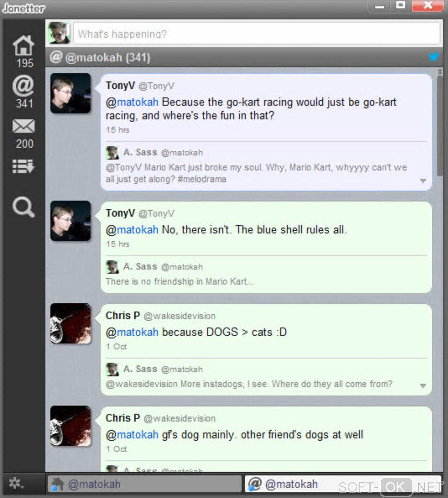This screenshot has height=498, width=448.
Task: Switch to home @matokah tab at bottom
Action: [x=145, y=484]
